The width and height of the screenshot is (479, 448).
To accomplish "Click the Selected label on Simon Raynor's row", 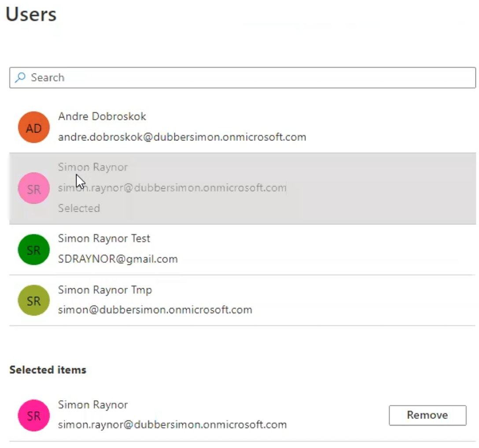I will pyautogui.click(x=79, y=208).
